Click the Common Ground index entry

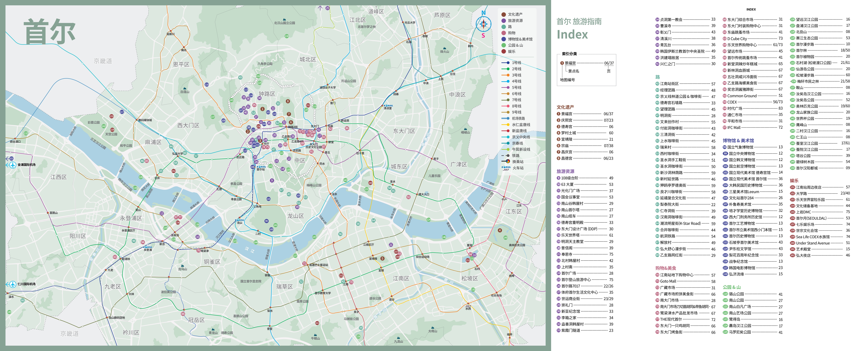752,96
